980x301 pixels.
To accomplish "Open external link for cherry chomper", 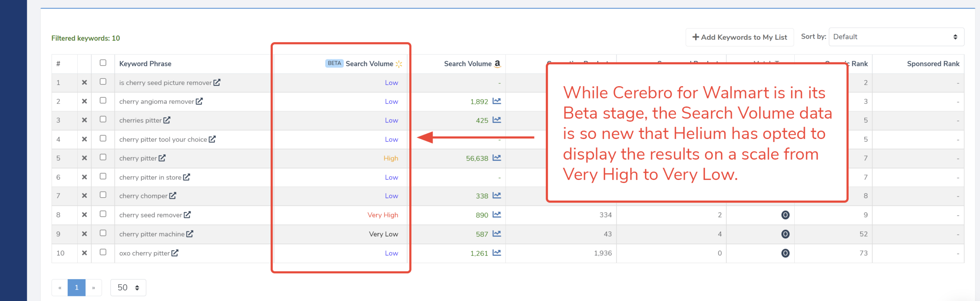I will (x=173, y=196).
